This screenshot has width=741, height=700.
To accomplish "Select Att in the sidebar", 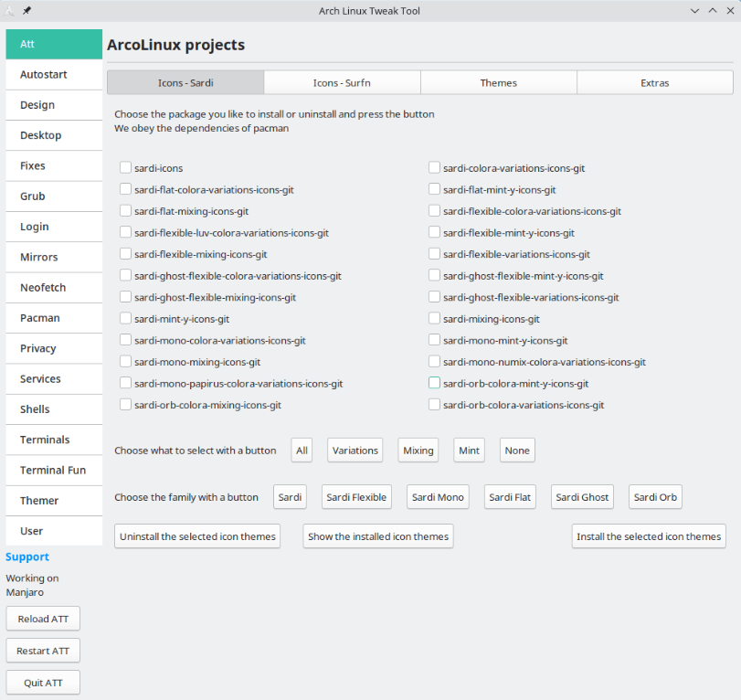I will (x=54, y=44).
